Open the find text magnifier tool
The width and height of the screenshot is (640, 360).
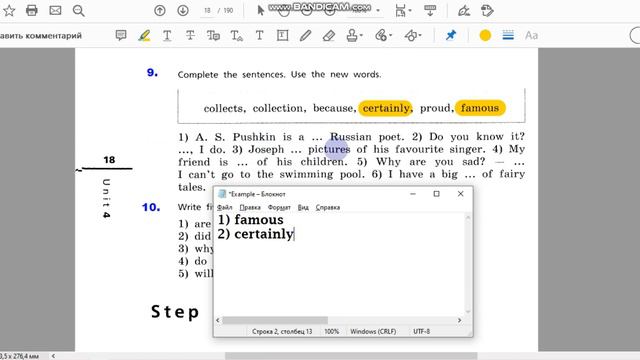(78, 10)
